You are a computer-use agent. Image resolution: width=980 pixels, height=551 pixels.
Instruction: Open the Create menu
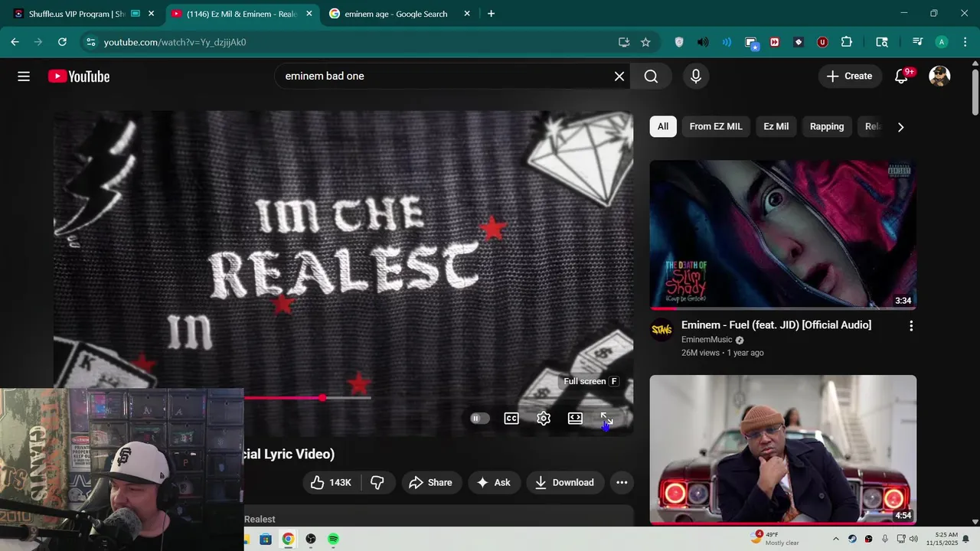[850, 77]
